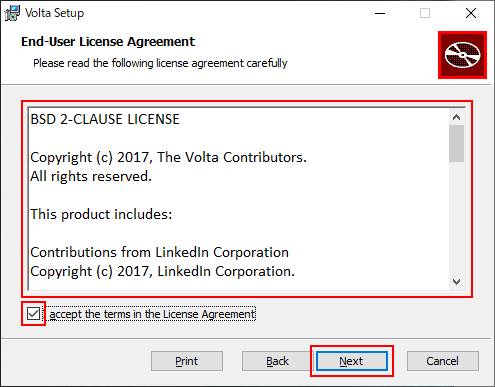Minimize the Volta Setup window
This screenshot has width=495, height=387.
click(380, 13)
